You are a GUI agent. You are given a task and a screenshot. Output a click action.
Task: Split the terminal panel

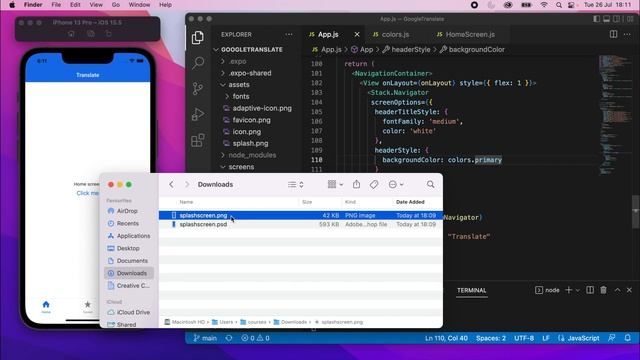[590, 290]
